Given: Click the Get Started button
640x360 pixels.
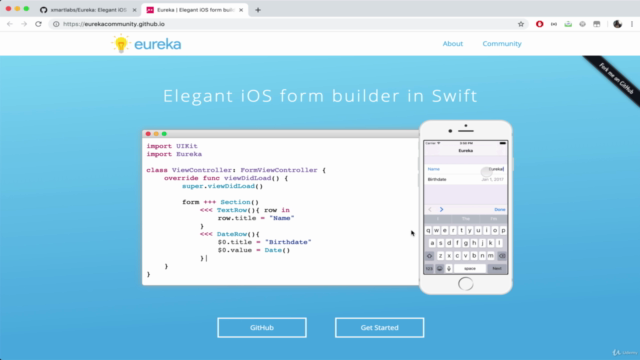Looking at the screenshot, I should (x=379, y=327).
